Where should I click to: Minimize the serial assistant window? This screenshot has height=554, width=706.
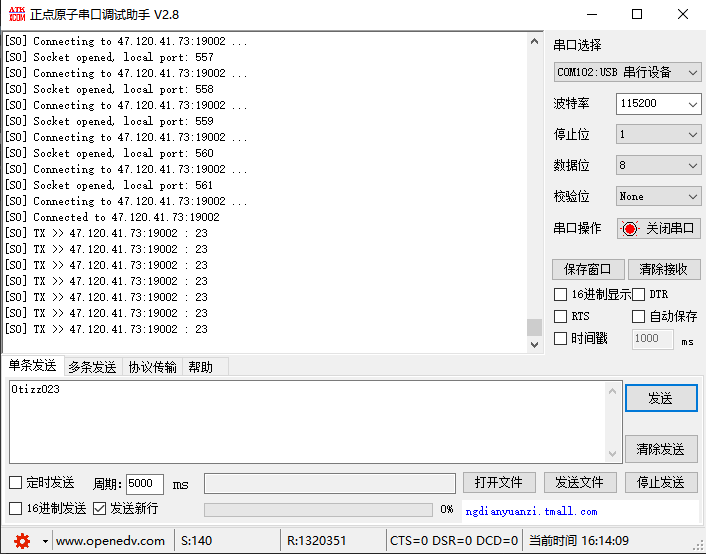click(x=592, y=14)
